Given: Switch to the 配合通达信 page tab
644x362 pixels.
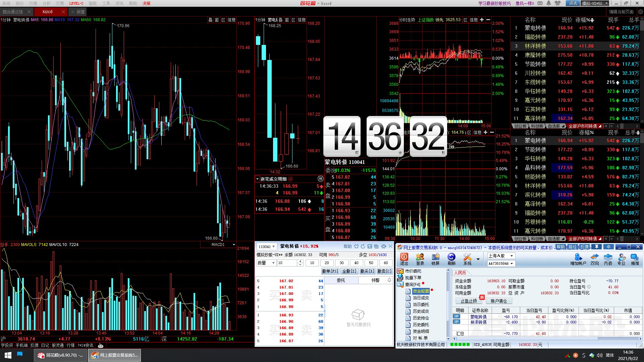Looking at the screenshot, I should coord(13,12).
